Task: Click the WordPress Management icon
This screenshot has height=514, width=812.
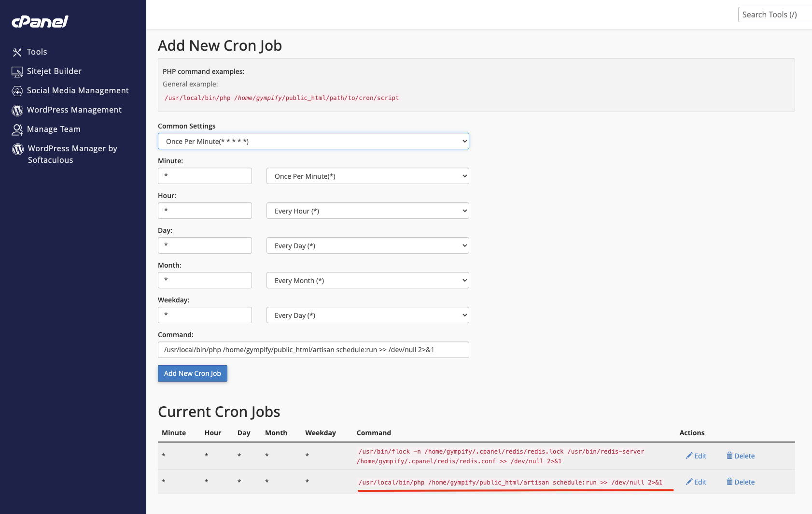Action: (x=17, y=111)
